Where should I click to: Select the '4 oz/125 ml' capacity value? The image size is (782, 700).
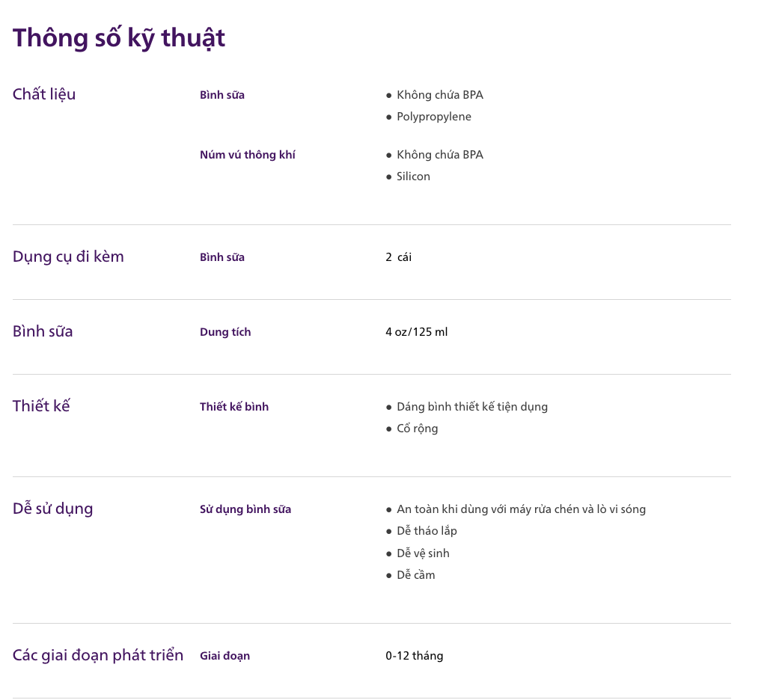coord(416,332)
